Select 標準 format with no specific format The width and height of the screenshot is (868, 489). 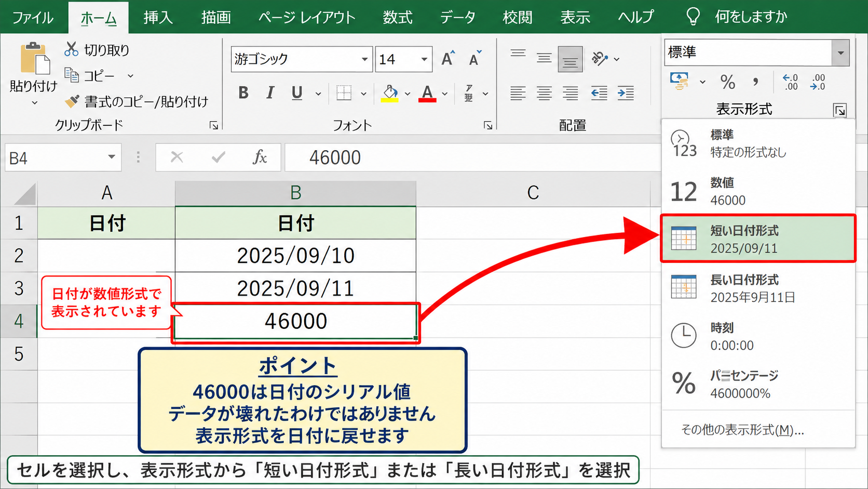758,143
